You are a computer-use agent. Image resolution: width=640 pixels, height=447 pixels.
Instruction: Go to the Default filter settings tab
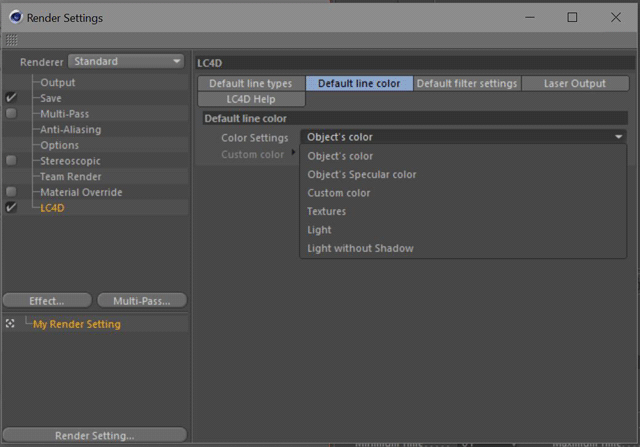click(x=467, y=84)
